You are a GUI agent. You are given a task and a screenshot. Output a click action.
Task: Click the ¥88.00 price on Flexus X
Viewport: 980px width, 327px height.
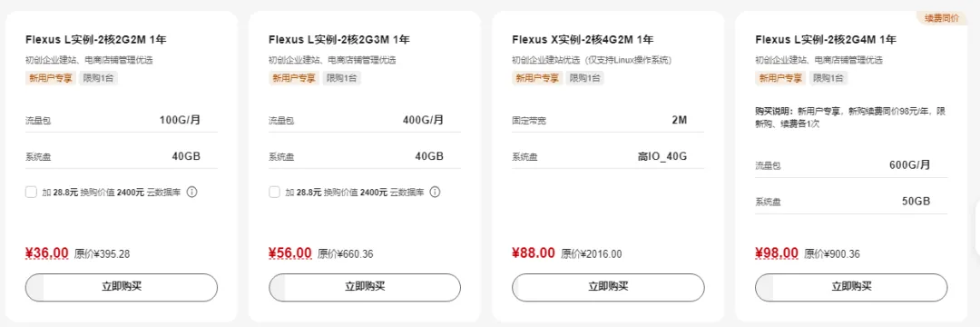point(534,253)
